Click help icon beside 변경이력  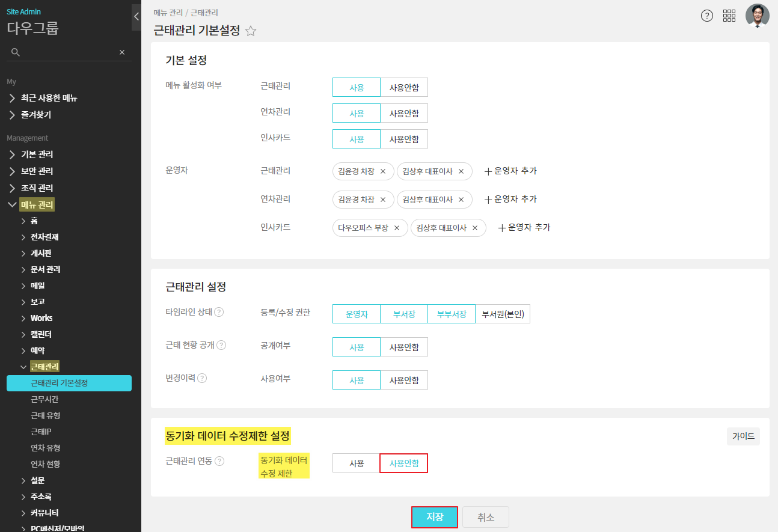tap(202, 378)
